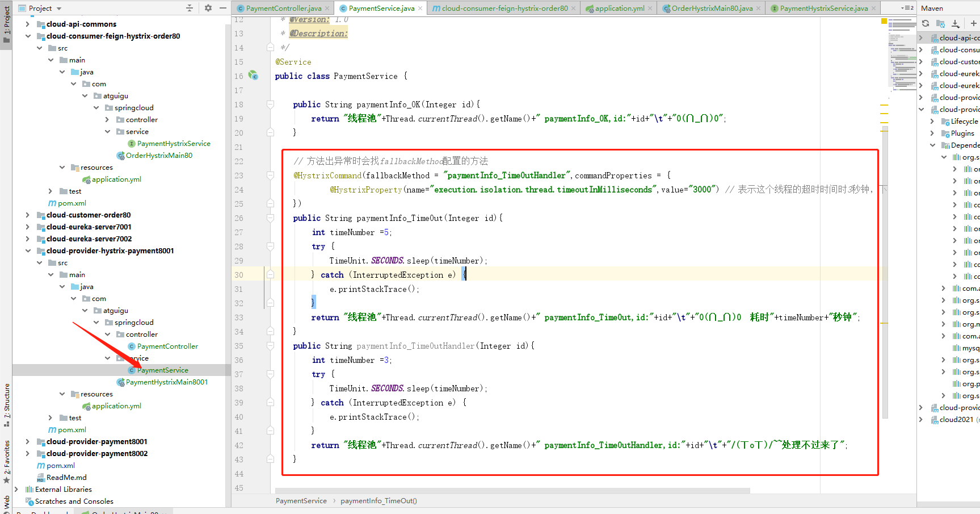Add a Maven project with plus icon

[x=973, y=23]
